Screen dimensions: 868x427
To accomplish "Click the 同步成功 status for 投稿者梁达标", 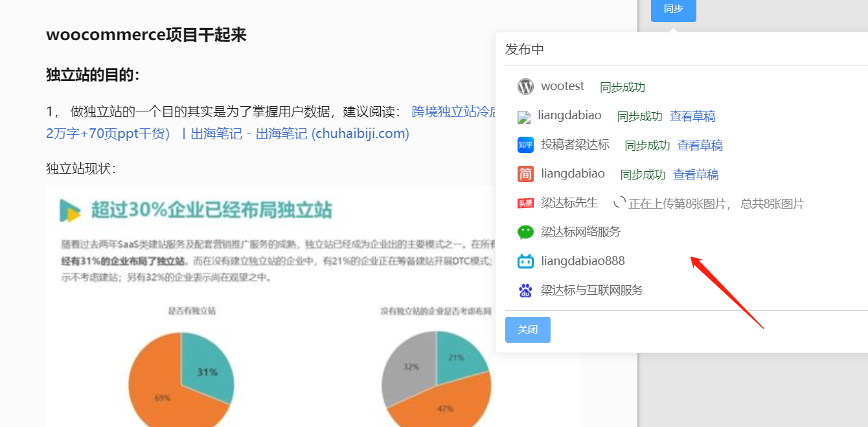I will [647, 145].
